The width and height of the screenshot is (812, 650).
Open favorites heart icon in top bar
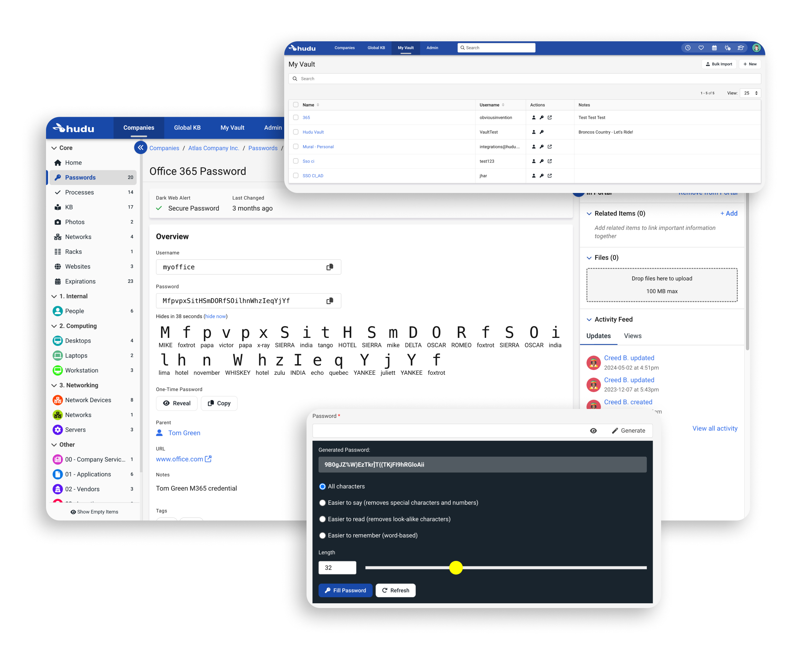(x=701, y=48)
